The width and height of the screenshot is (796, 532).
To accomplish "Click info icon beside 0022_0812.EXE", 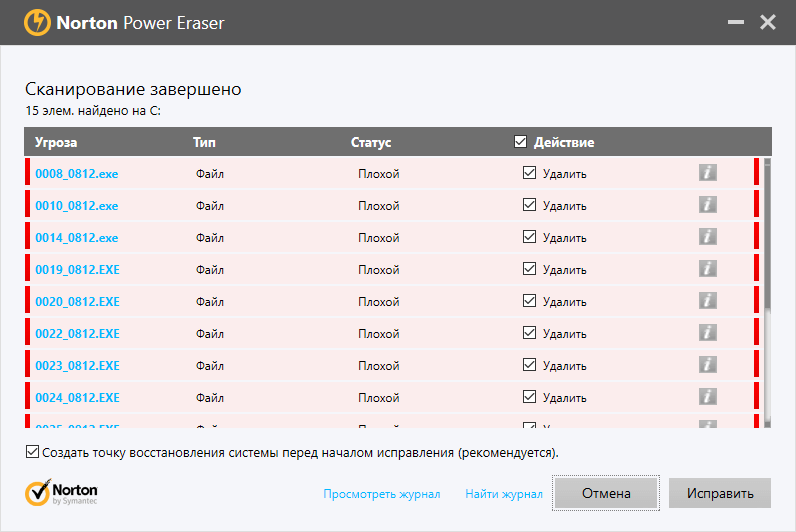I will [x=708, y=333].
